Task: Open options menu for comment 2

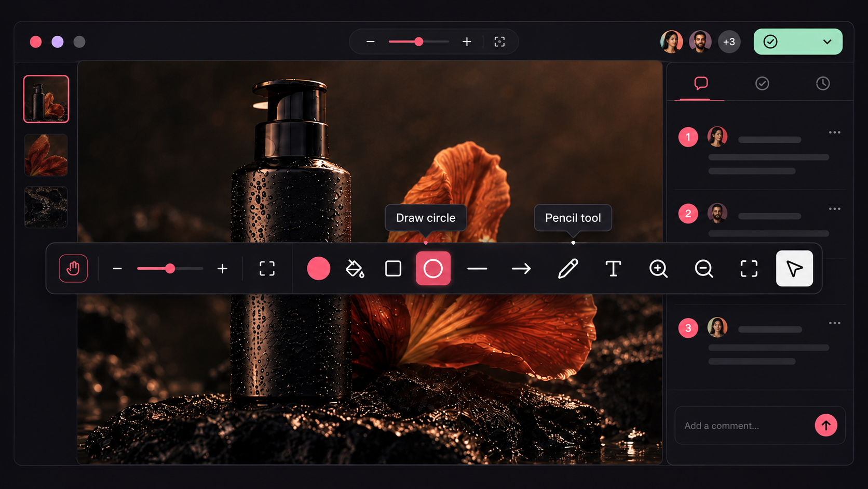Action: pos(835,209)
